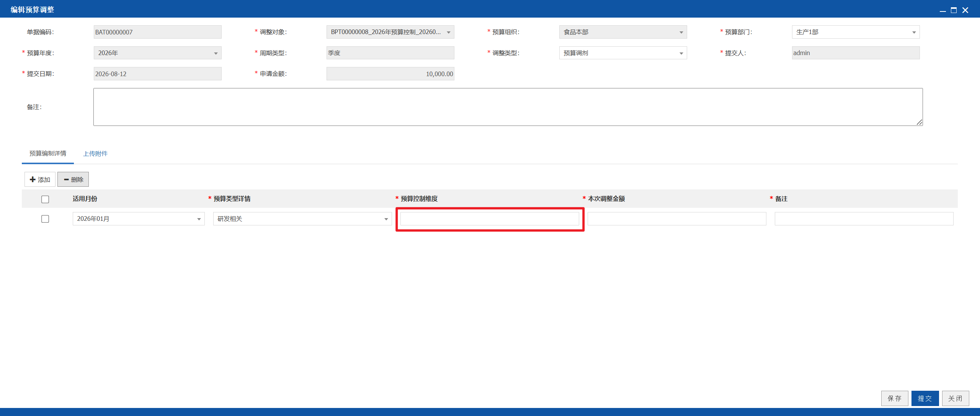Open the 预算年度 2026年 dropdown
The width and height of the screenshot is (980, 416).
click(158, 53)
